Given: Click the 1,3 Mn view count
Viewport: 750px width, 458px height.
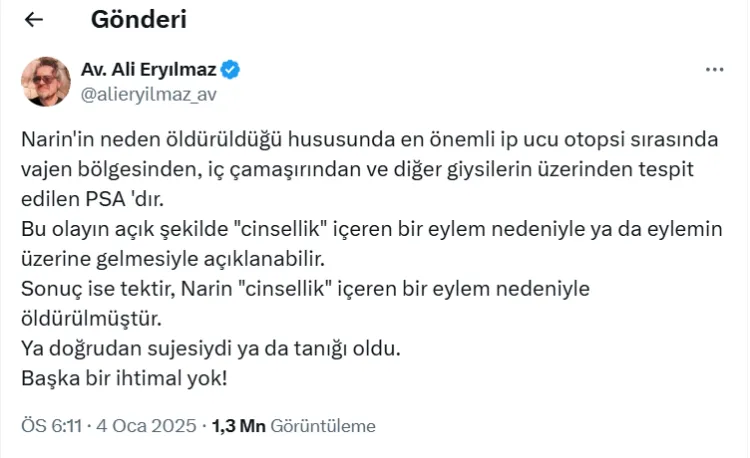Looking at the screenshot, I should 238,426.
